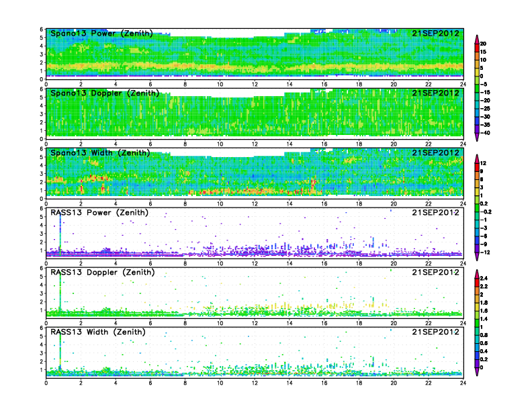The width and height of the screenshot is (532, 411).
Task: Select the "Spano13 Doppler (Zenith)" panel title
Action: [x=105, y=93]
